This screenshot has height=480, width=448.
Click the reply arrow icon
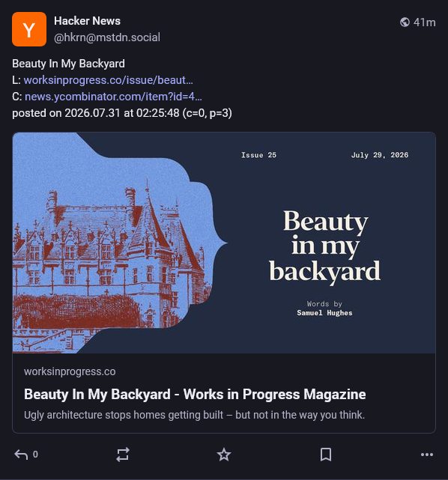tap(21, 455)
